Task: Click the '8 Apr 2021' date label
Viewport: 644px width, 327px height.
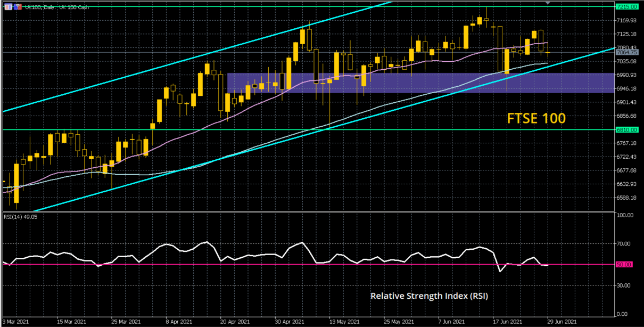Action: click(x=179, y=322)
